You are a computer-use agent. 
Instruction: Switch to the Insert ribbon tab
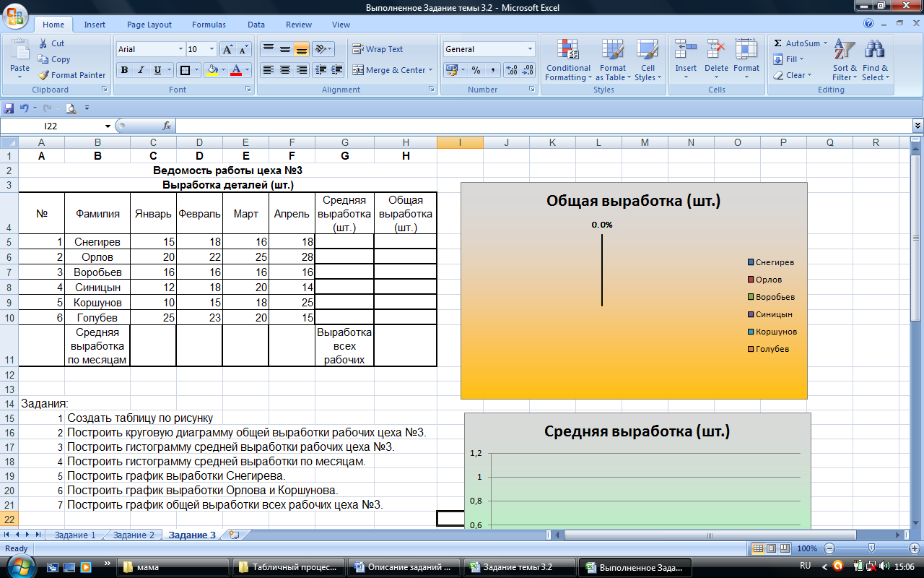click(x=95, y=25)
